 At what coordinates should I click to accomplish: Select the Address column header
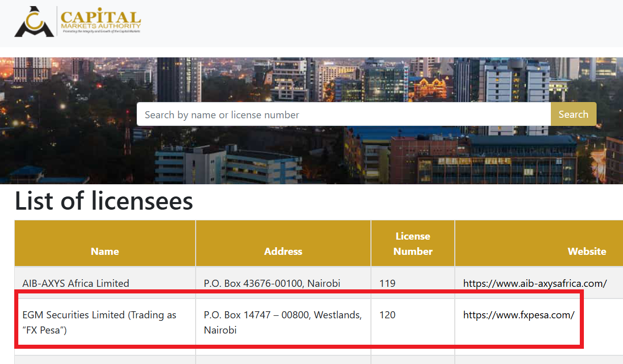(x=283, y=251)
